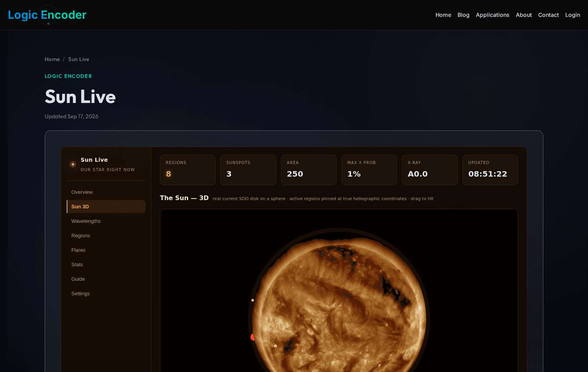Open Applications in the top navigation
Image resolution: width=588 pixels, height=372 pixels.
(492, 15)
